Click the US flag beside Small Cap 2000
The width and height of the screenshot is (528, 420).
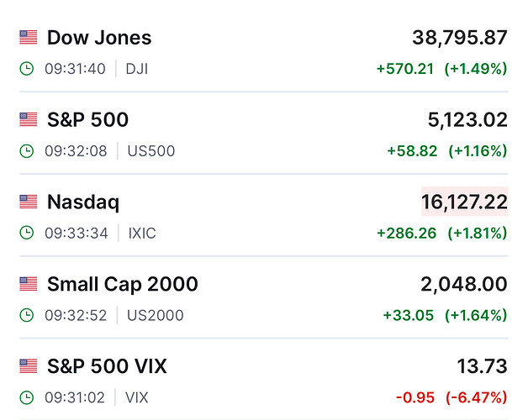[x=29, y=285]
